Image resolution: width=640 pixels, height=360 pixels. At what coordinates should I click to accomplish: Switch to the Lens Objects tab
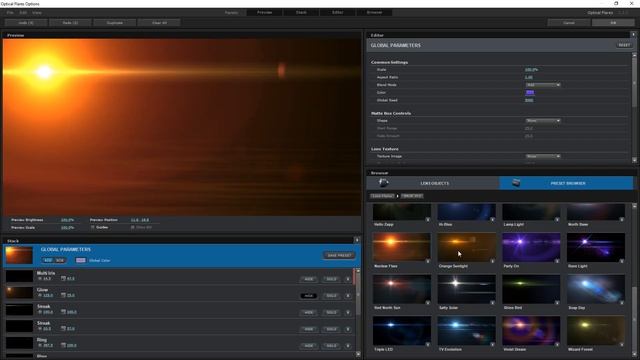click(x=433, y=183)
